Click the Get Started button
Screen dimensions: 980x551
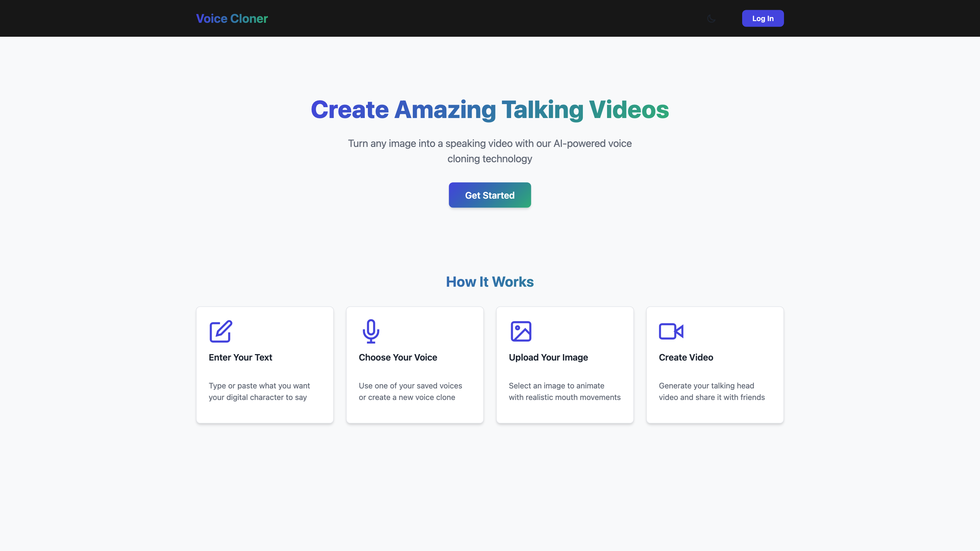[x=490, y=195]
